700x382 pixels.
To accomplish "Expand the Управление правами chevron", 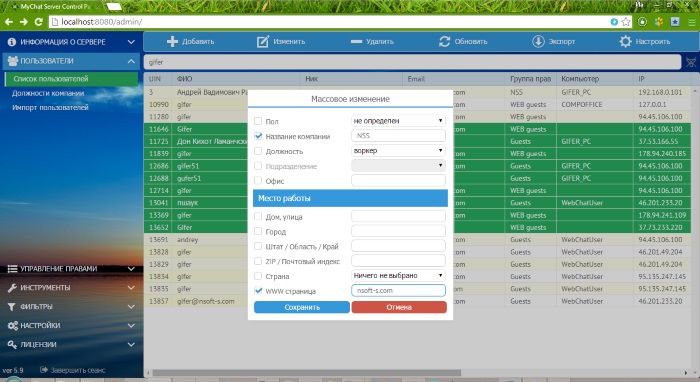I will click(131, 269).
